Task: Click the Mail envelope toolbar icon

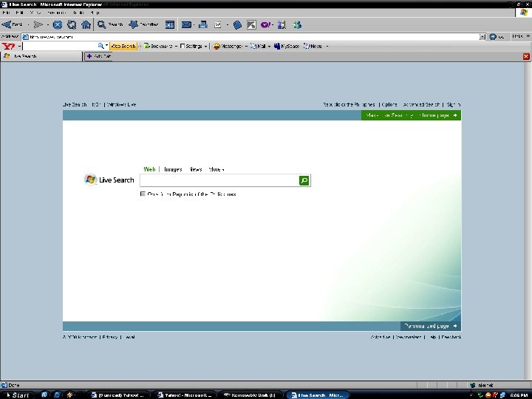Action: [x=186, y=24]
